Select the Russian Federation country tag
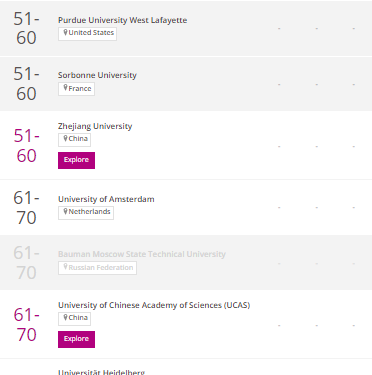 (97, 268)
